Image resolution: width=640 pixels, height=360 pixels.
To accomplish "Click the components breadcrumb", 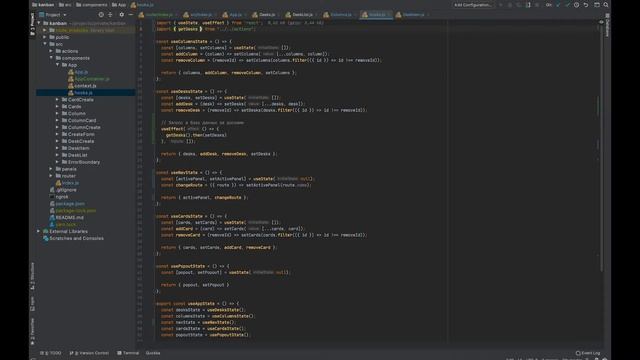I will point(91,5).
